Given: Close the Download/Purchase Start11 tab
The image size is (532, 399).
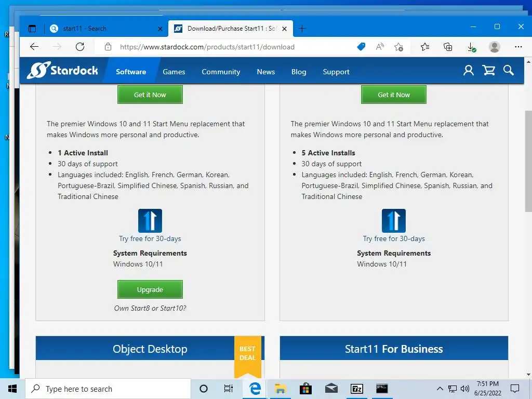Looking at the screenshot, I should (284, 29).
